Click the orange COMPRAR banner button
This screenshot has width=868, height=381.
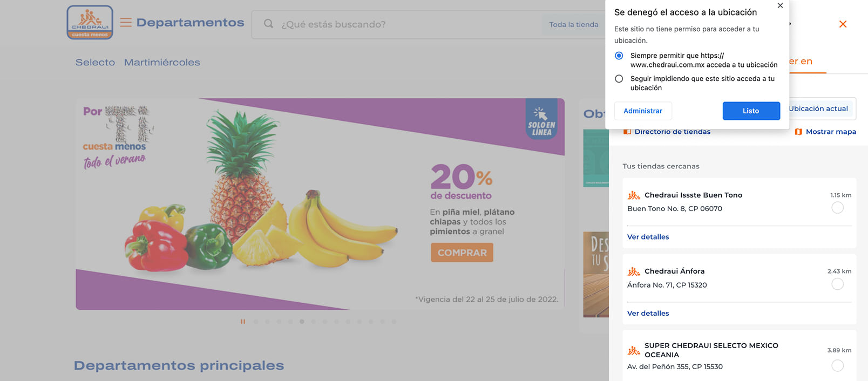tap(462, 253)
